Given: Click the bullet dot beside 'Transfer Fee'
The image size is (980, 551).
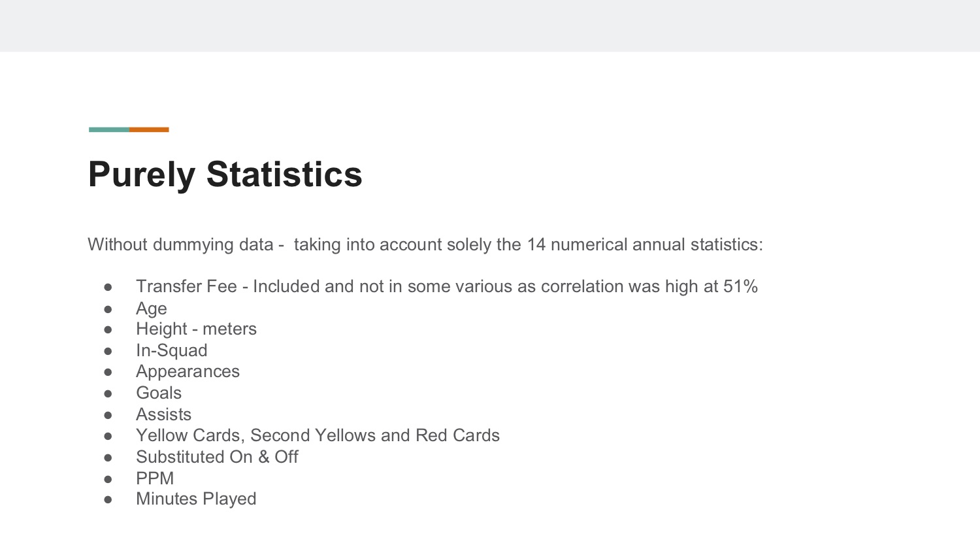Looking at the screenshot, I should 108,287.
